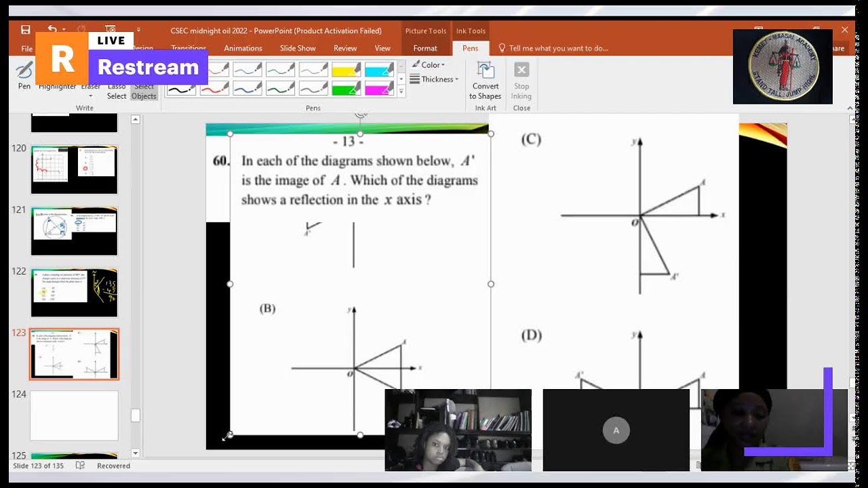Image resolution: width=868 pixels, height=488 pixels.
Task: Click the Save icon in quick access toolbar
Action: point(26,30)
